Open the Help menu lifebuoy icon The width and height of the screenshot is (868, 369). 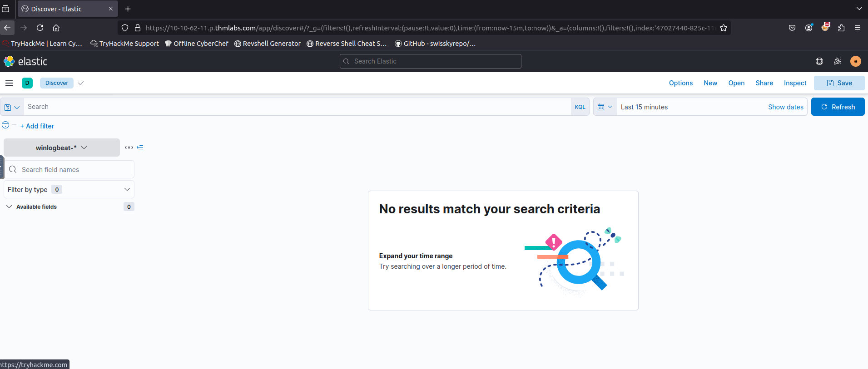819,61
